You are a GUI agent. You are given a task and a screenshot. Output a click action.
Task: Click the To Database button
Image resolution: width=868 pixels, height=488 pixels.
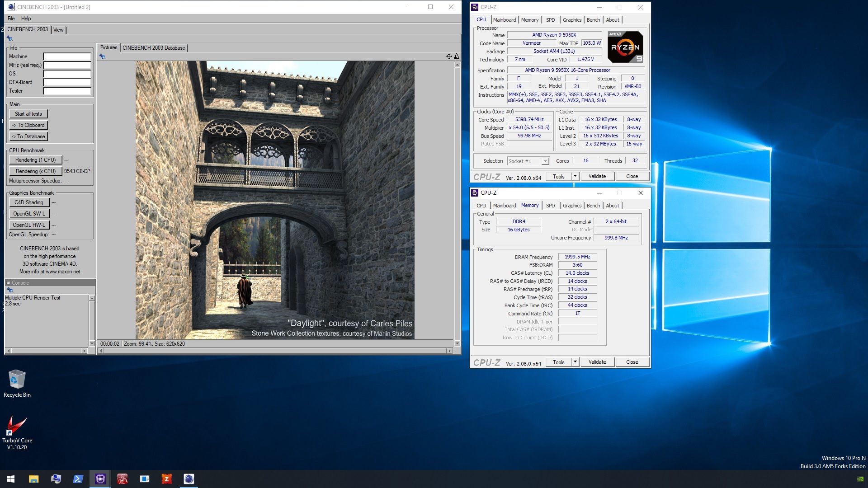[x=28, y=136]
